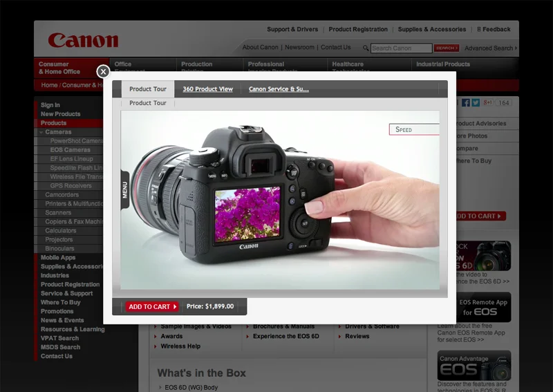Image resolution: width=553 pixels, height=392 pixels.
Task: Open Camcorders sidebar item
Action: click(x=62, y=195)
